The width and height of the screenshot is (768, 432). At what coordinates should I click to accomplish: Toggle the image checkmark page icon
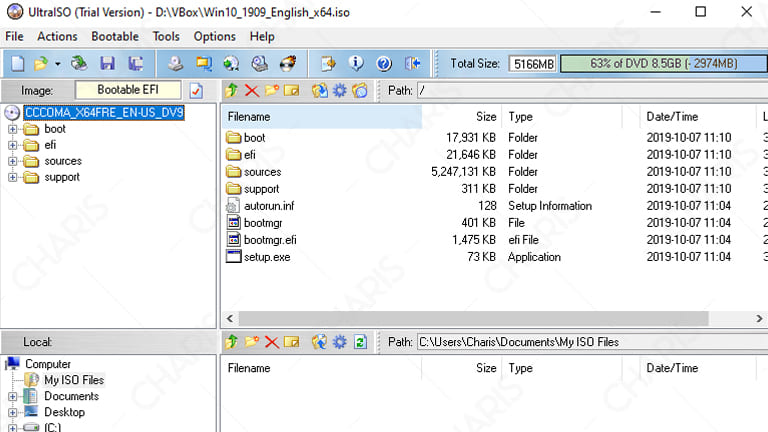(x=196, y=91)
